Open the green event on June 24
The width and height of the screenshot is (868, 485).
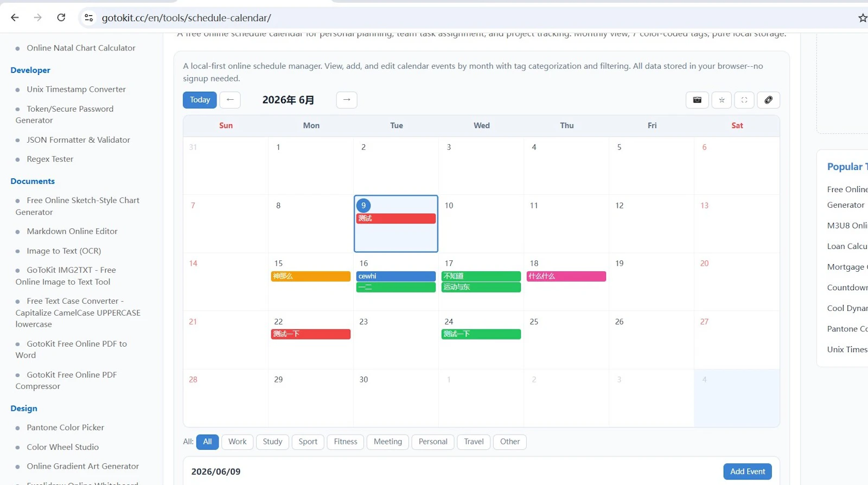(481, 334)
